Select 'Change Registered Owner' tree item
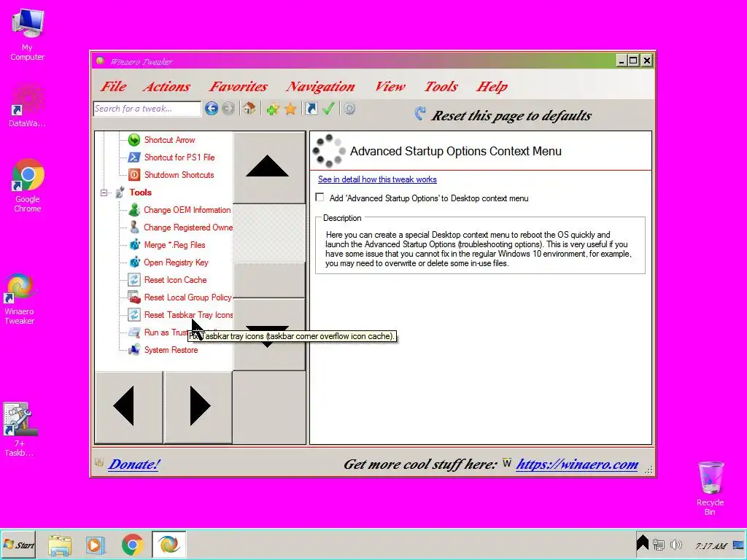 [188, 227]
